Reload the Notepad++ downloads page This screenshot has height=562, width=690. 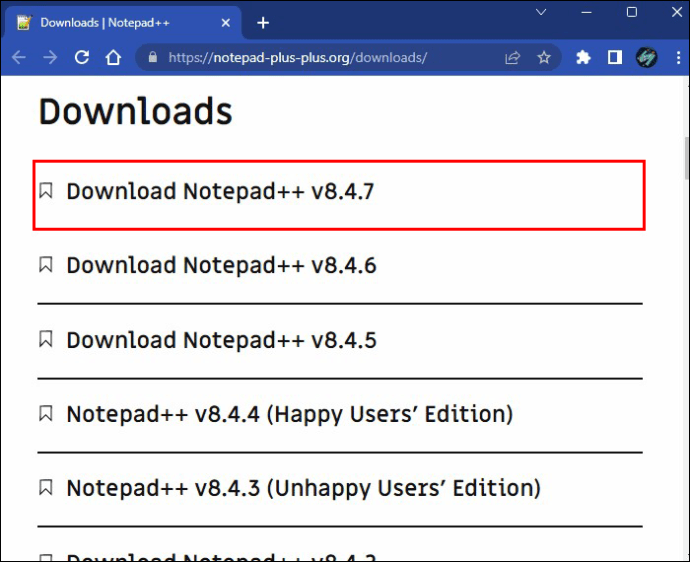click(x=82, y=57)
